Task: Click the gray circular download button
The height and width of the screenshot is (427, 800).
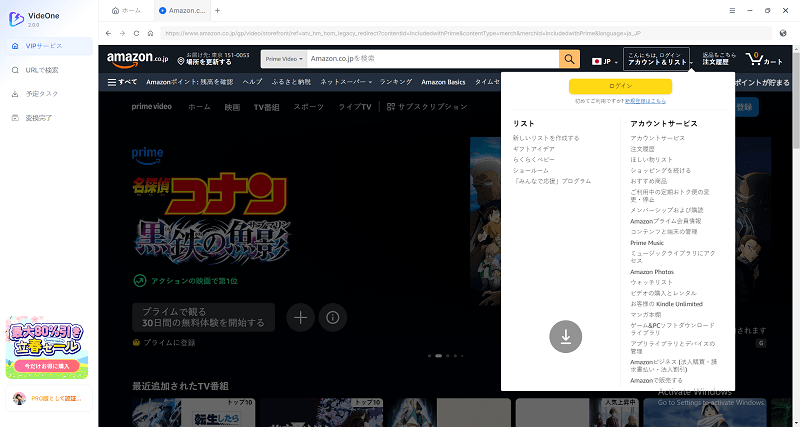Action: [565, 337]
